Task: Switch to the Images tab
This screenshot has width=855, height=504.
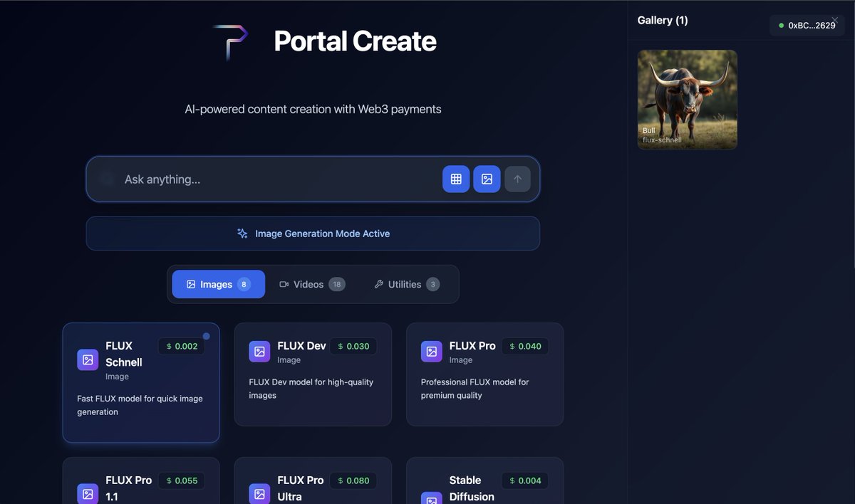Action: (219, 284)
